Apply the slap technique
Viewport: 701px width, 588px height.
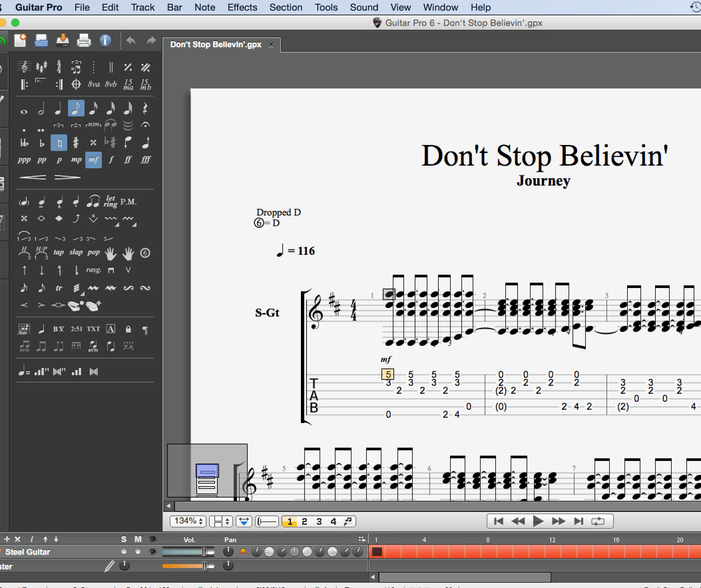tap(76, 252)
